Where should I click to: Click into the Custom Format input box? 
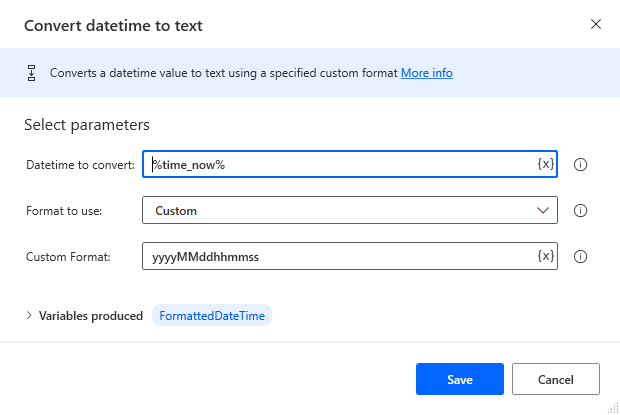coord(340,257)
